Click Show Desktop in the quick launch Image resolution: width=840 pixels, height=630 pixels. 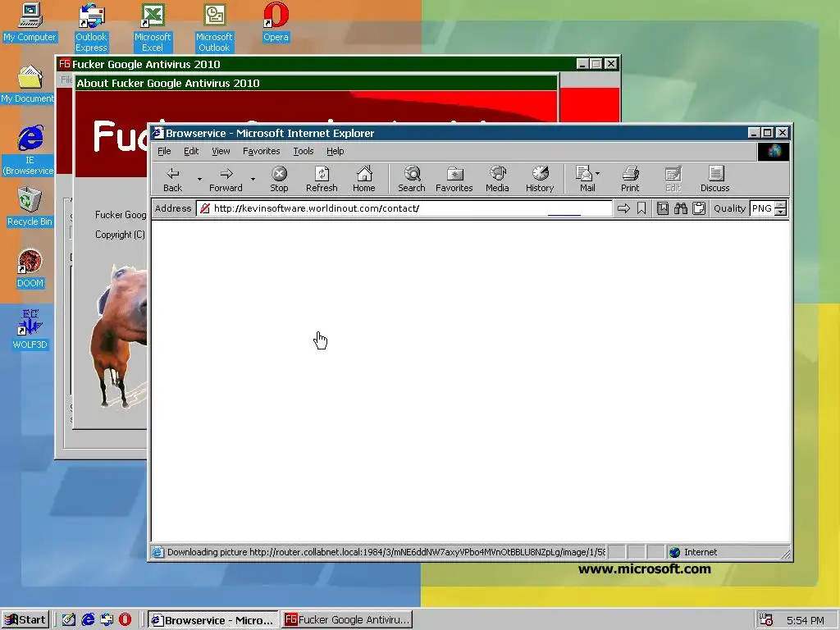click(x=69, y=620)
